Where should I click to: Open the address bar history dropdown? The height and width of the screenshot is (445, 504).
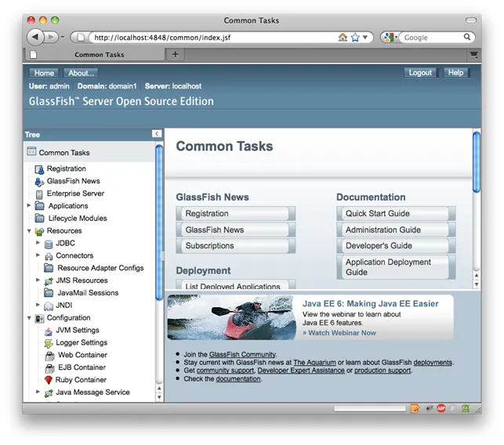(x=365, y=38)
